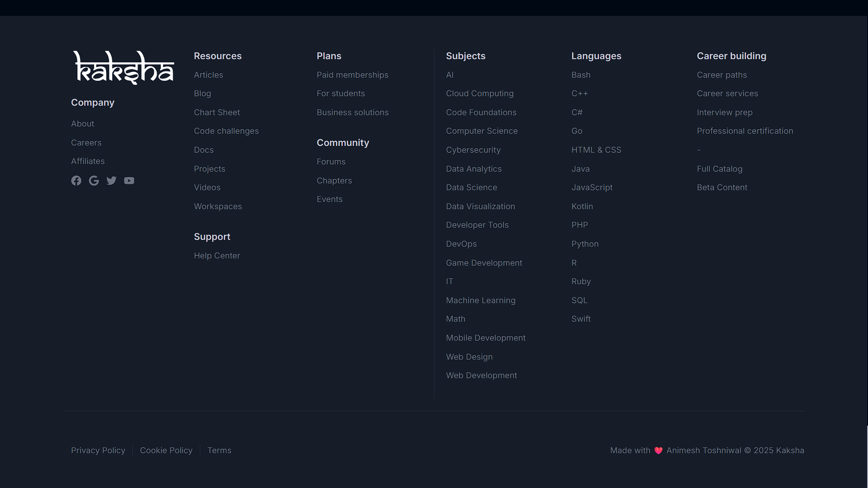Open Game Development subject

click(484, 263)
